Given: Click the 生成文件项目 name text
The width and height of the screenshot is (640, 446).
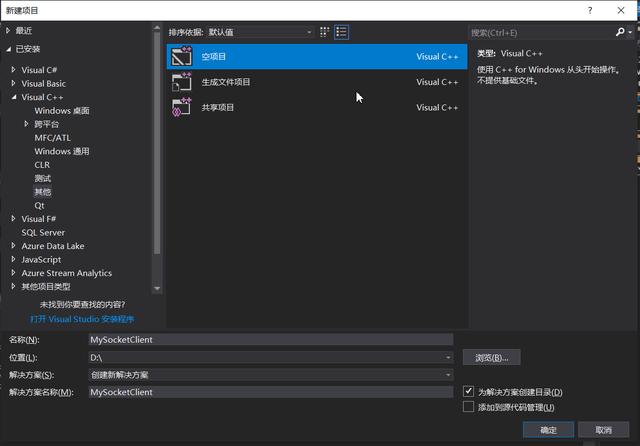Looking at the screenshot, I should pyautogui.click(x=226, y=82).
